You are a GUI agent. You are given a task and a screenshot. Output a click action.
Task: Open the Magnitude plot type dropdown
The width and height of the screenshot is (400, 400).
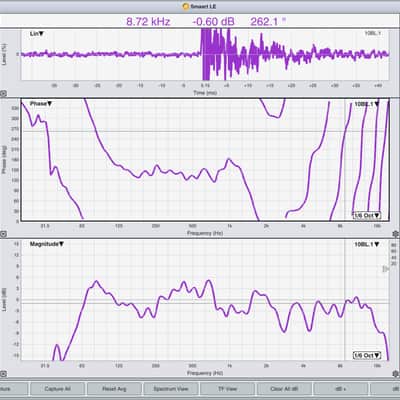click(47, 244)
